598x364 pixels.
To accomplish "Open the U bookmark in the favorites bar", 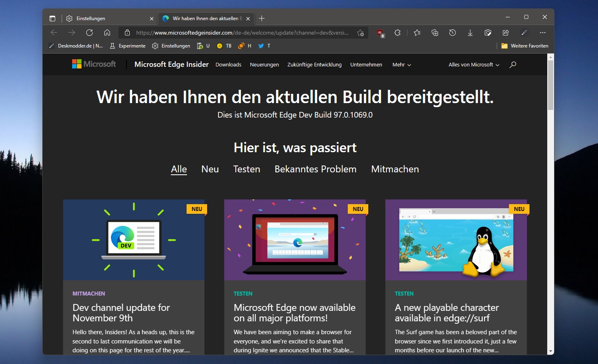I will [x=203, y=46].
